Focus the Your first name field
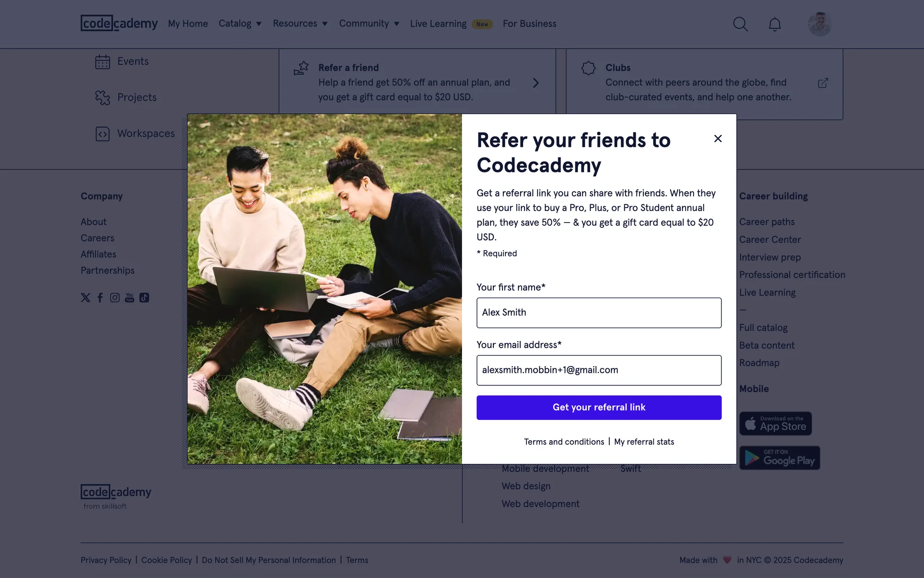 click(x=599, y=313)
